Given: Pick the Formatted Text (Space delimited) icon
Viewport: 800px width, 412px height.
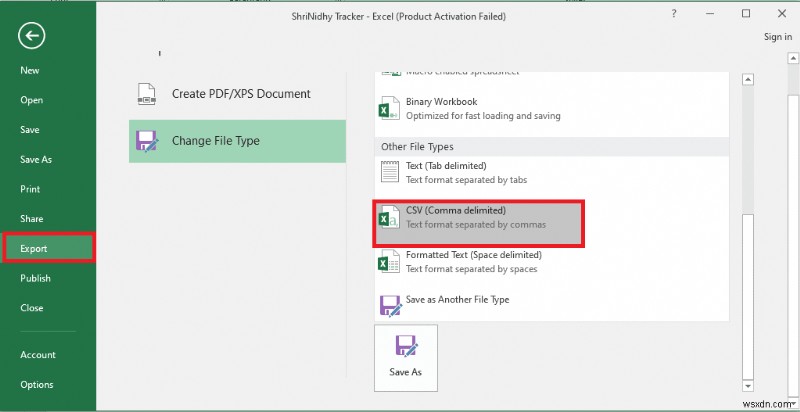Looking at the screenshot, I should pos(389,262).
